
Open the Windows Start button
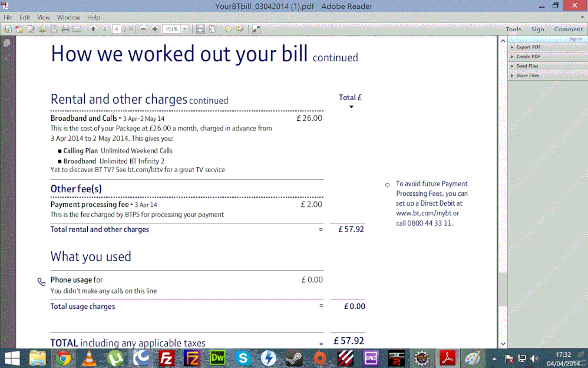click(x=12, y=358)
